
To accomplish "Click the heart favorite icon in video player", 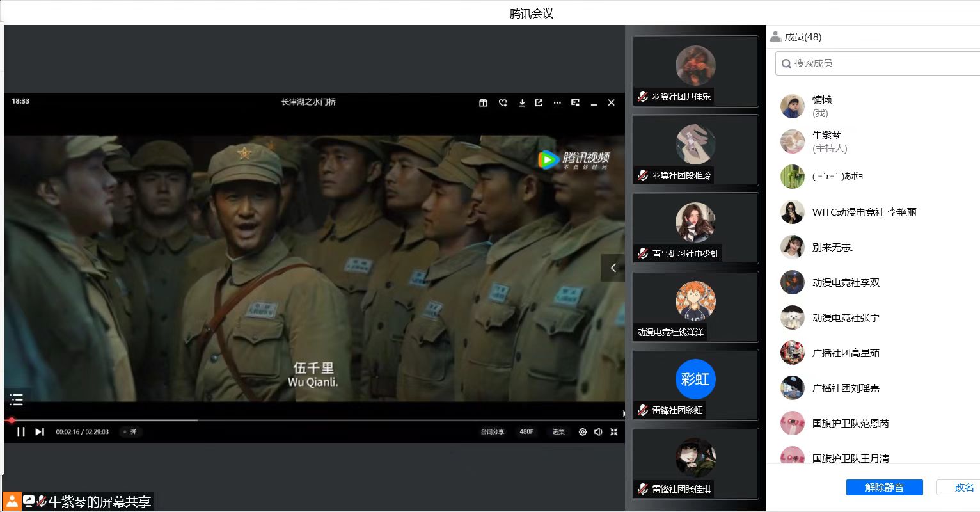I will point(503,102).
